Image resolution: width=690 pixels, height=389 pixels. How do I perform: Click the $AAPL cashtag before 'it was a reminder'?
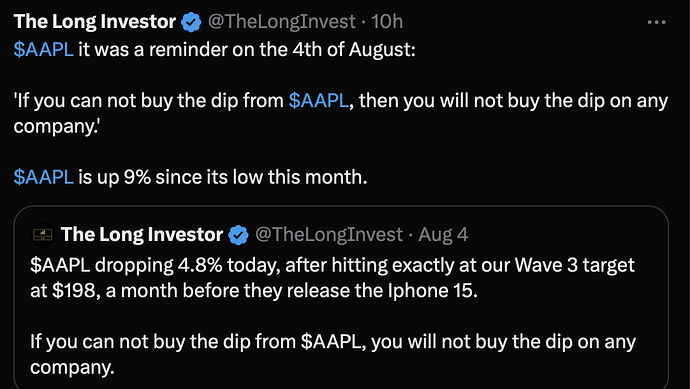pos(43,50)
